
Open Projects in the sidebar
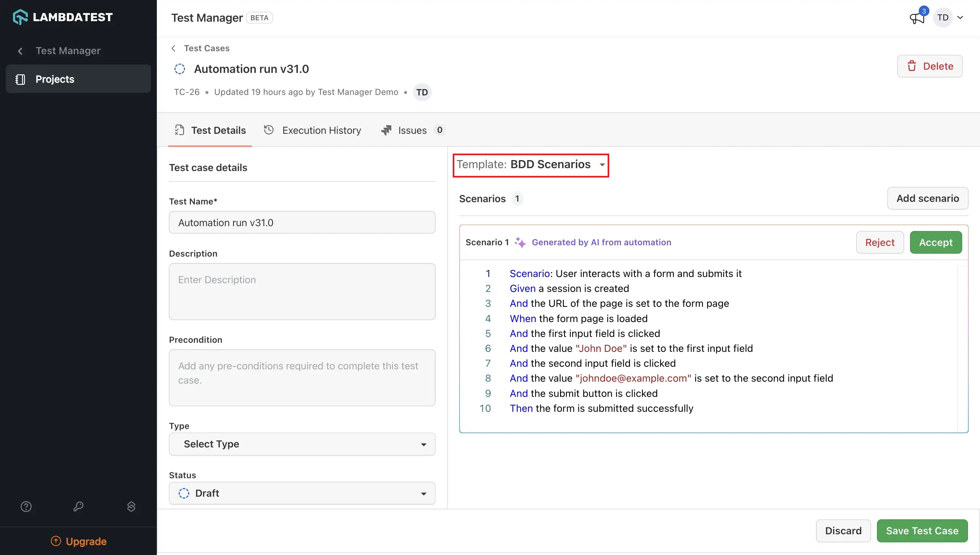[x=78, y=79]
